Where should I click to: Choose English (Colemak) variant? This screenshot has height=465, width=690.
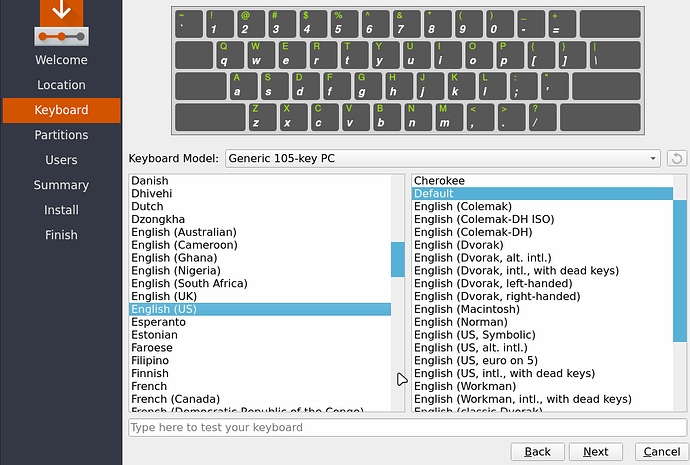click(542, 206)
